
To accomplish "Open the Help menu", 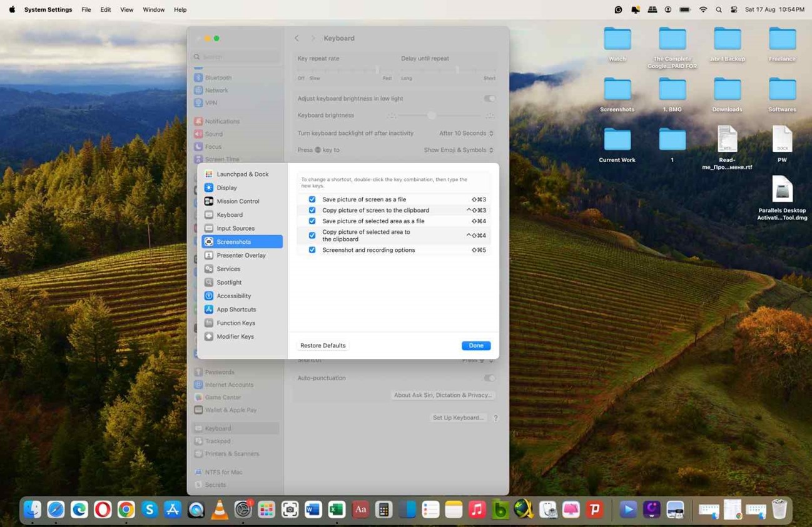I will coord(180,9).
